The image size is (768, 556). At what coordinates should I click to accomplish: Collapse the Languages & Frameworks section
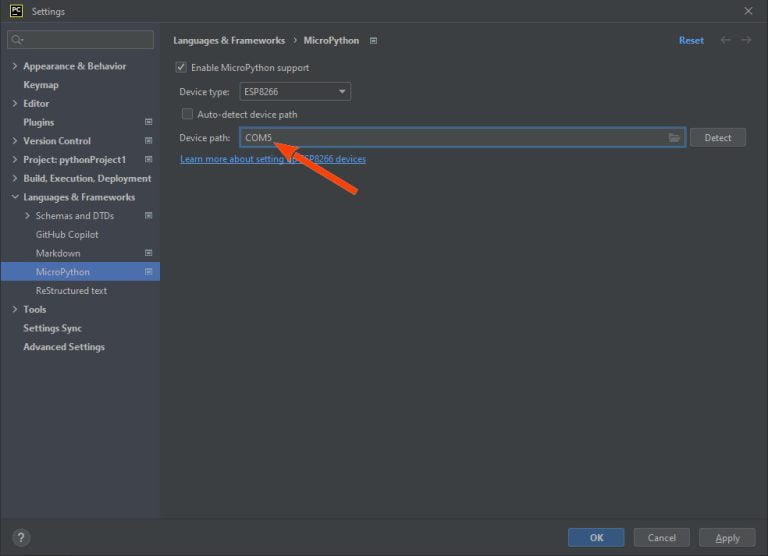click(14, 197)
